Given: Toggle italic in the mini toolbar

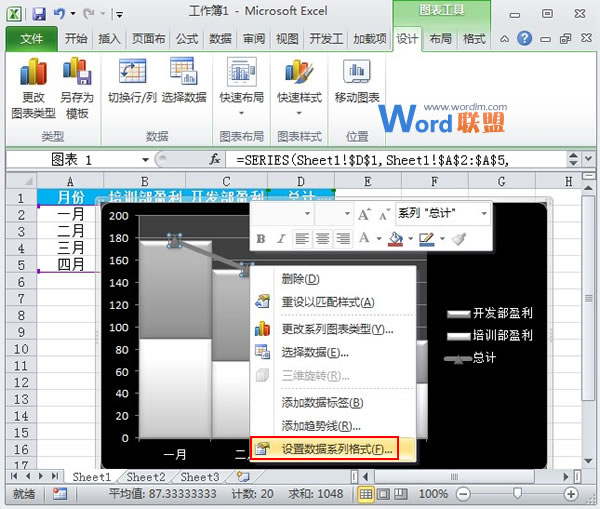Looking at the screenshot, I should click(x=282, y=239).
